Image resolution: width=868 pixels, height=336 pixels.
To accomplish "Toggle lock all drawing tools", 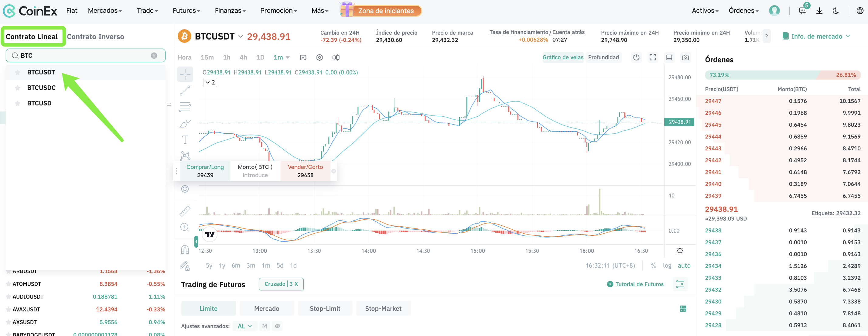I will pyautogui.click(x=185, y=266).
